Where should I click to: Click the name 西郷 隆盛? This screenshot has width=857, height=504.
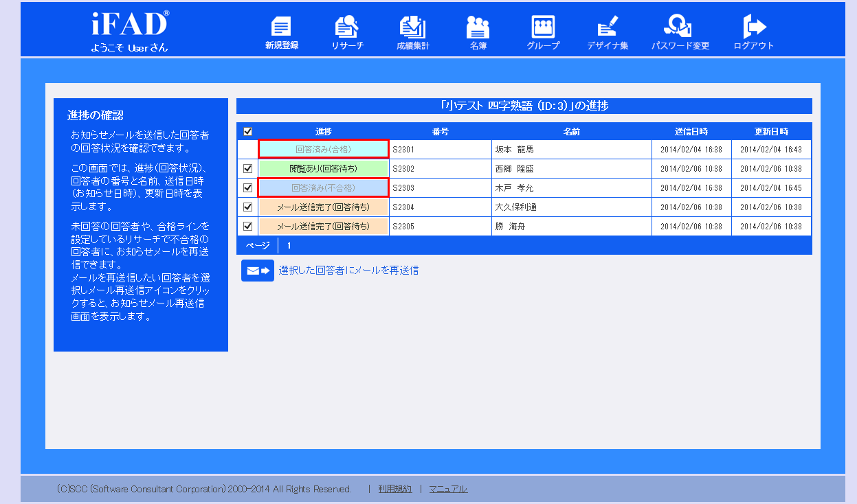coord(515,168)
